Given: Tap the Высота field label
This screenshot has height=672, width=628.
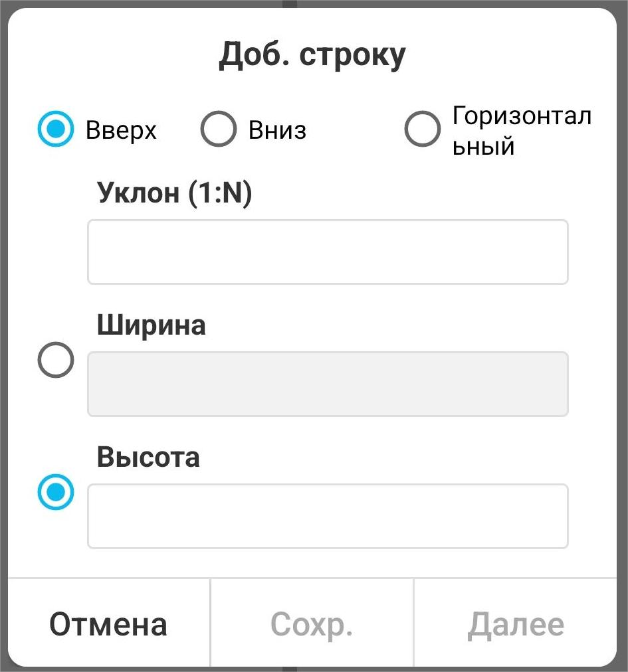Looking at the screenshot, I should click(148, 458).
